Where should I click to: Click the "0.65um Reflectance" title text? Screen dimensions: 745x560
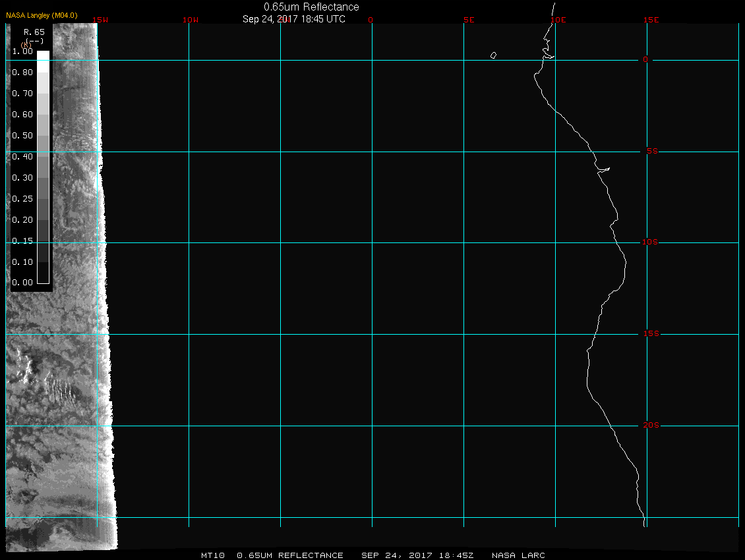click(311, 7)
